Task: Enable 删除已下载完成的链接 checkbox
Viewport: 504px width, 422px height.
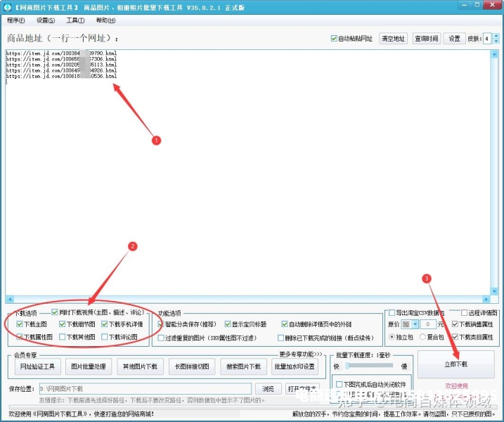Action: pyautogui.click(x=280, y=338)
